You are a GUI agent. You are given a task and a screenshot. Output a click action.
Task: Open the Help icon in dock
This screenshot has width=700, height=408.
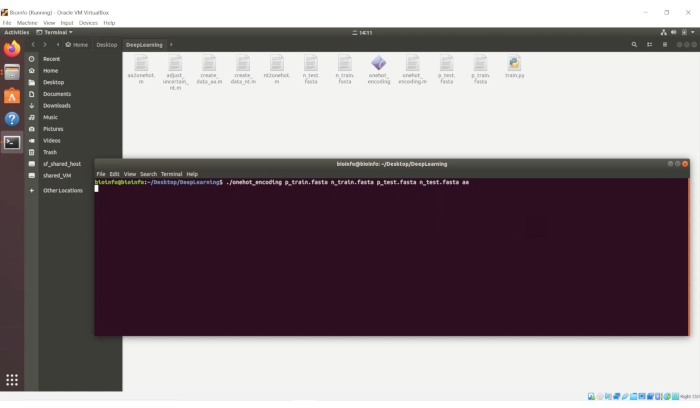[x=12, y=119]
